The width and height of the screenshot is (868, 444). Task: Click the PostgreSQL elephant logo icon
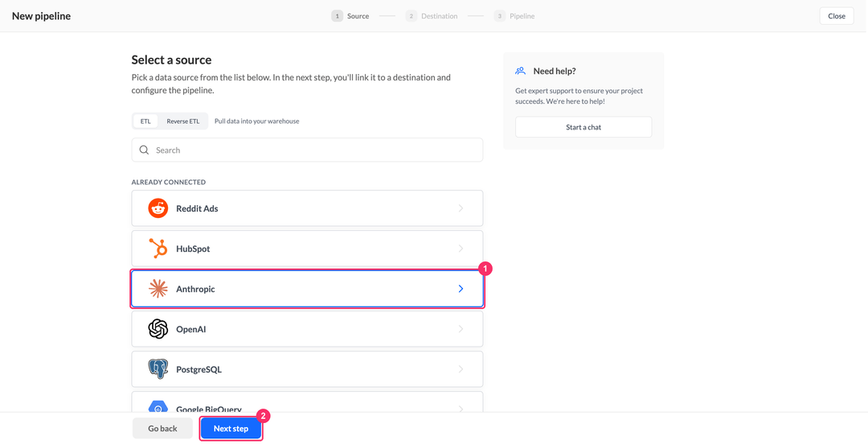click(158, 369)
